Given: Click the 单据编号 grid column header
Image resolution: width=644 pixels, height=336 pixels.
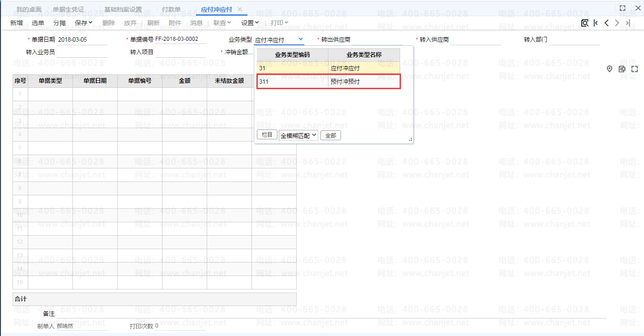Looking at the screenshot, I should (x=140, y=81).
